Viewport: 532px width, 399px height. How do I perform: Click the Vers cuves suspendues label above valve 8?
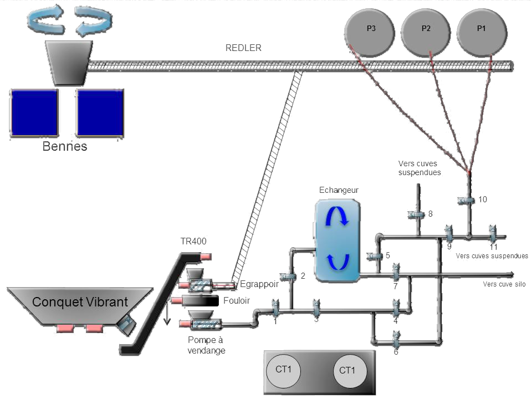coord(420,168)
